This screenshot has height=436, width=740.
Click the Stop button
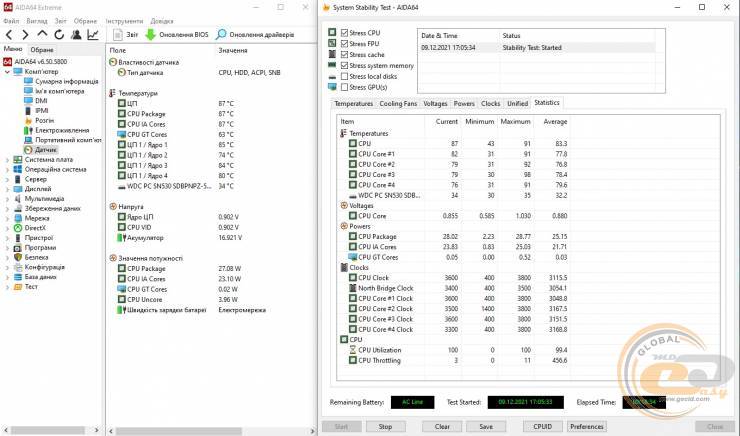point(385,427)
